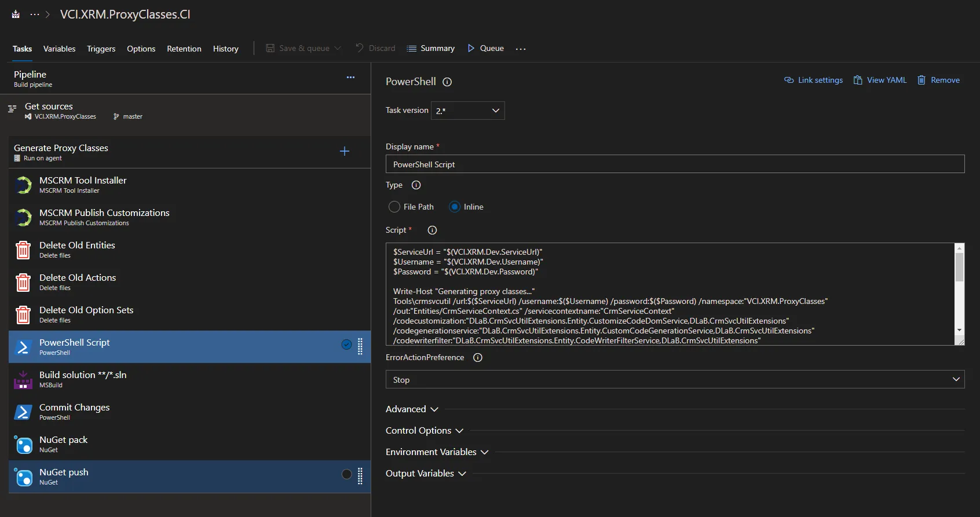Click the Remove trash icon

coord(922,80)
